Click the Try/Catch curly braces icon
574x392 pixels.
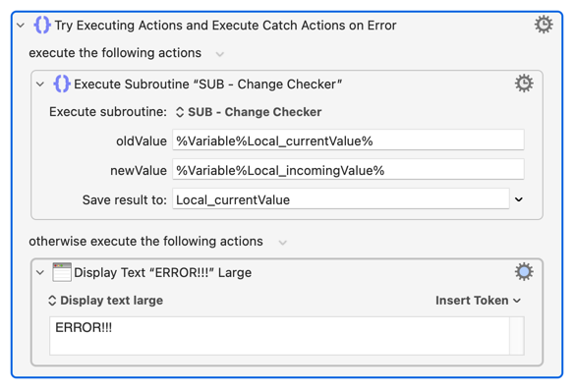tap(42, 25)
